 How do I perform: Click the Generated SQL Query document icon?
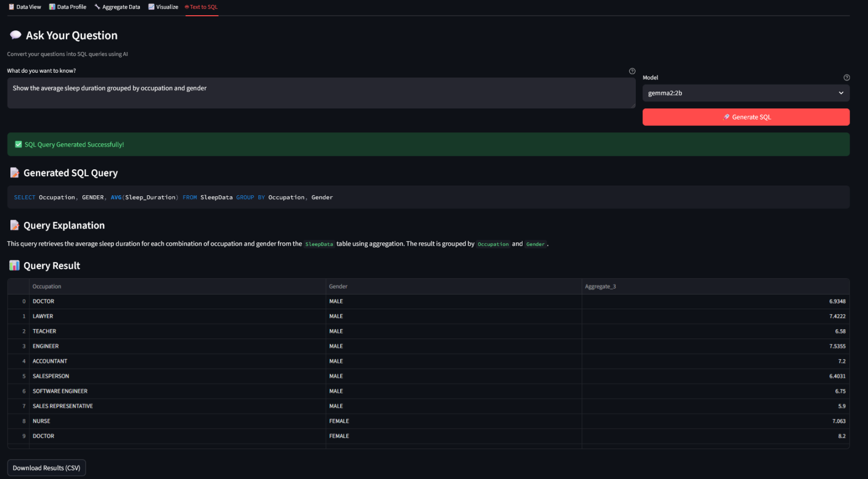(x=15, y=173)
